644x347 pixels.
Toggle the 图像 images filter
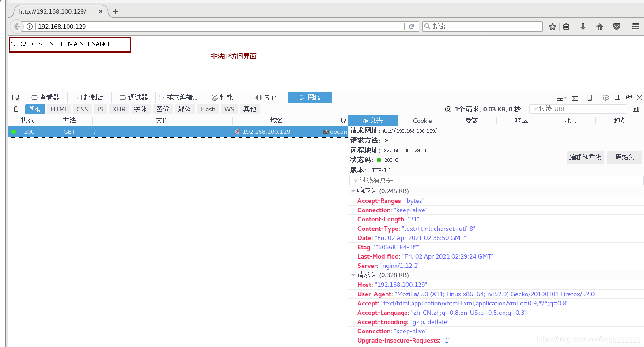[163, 109]
